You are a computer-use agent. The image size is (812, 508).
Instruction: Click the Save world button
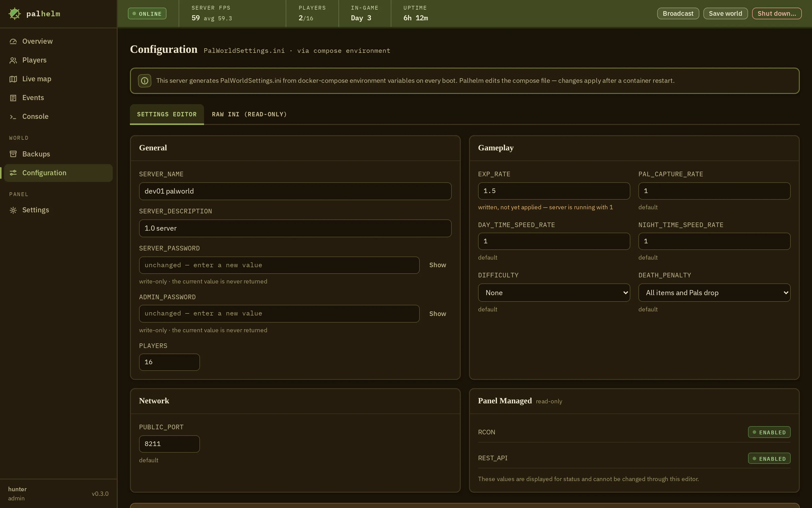click(x=725, y=13)
